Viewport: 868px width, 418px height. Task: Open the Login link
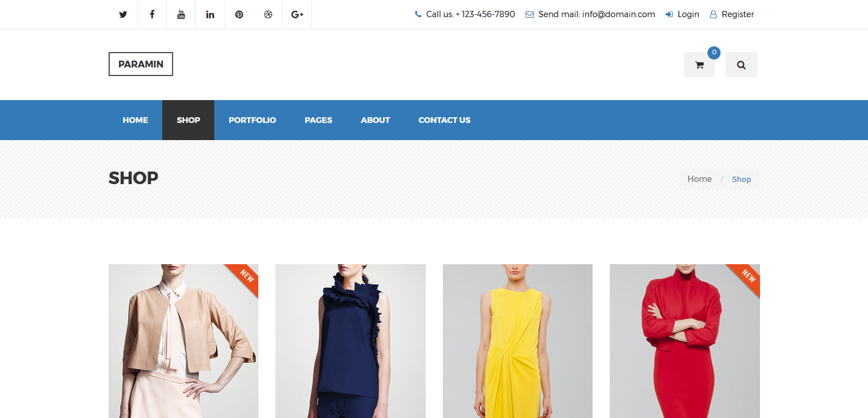(682, 14)
